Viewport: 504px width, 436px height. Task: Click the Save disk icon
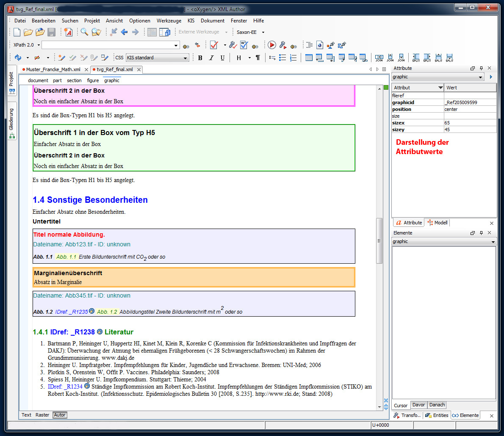[x=51, y=32]
